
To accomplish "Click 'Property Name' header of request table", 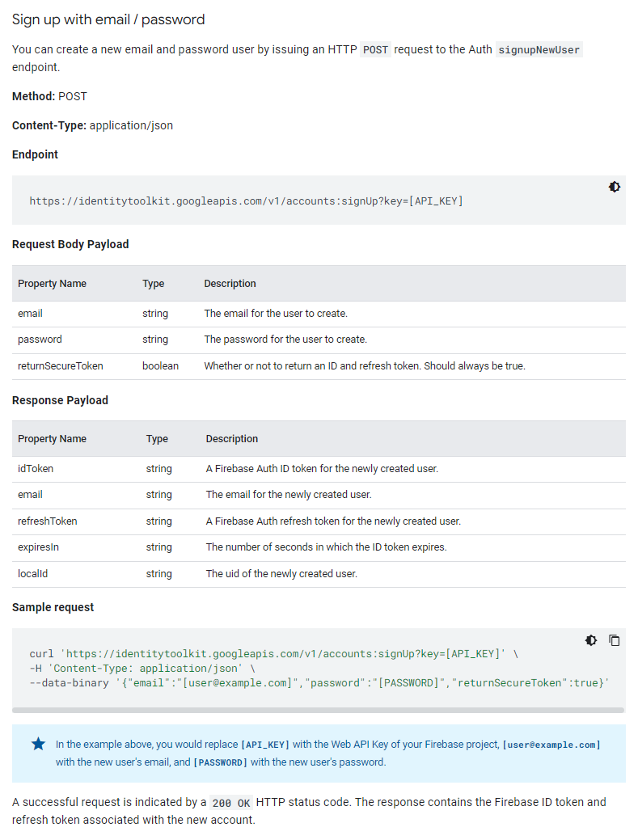I will 52,284.
